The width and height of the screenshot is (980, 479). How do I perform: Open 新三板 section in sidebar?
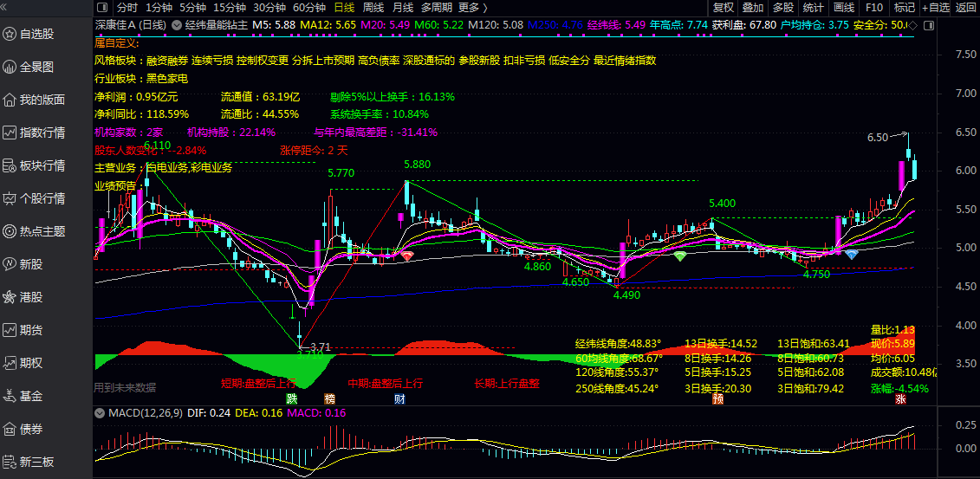pyautogui.click(x=36, y=463)
